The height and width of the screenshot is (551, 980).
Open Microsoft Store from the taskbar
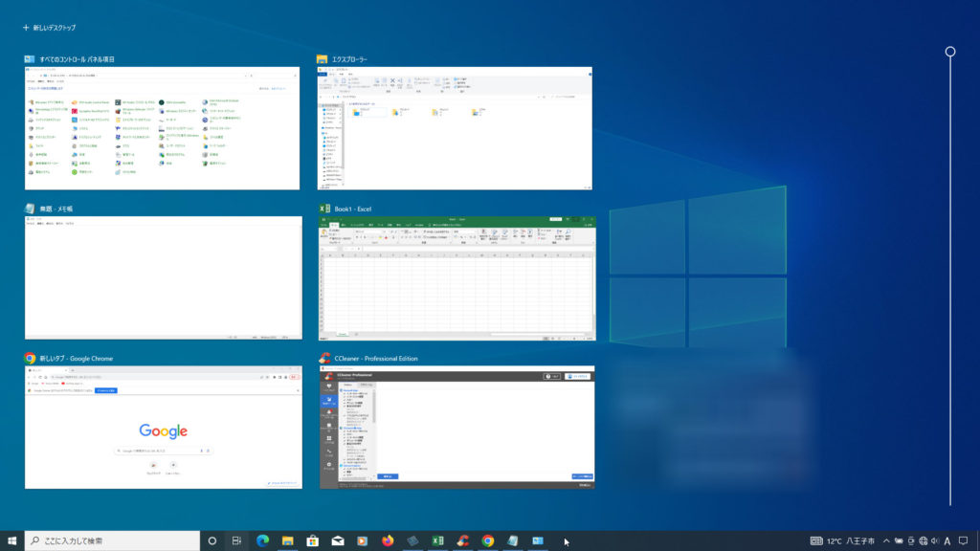click(312, 540)
